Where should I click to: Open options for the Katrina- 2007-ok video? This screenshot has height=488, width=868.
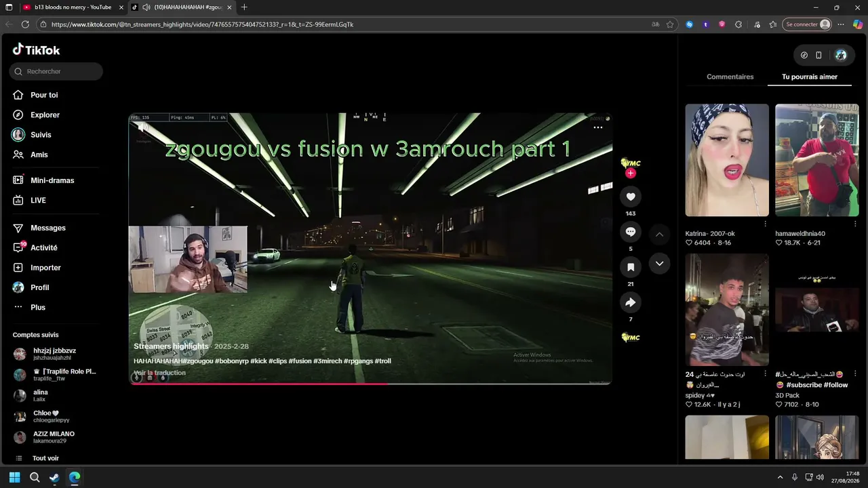pos(766,224)
